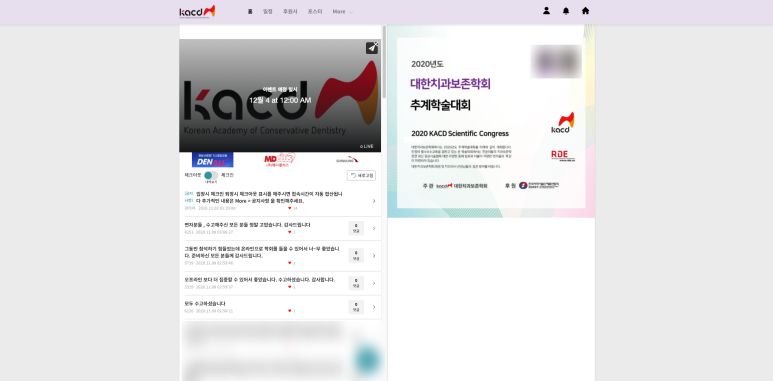
Task: Open the MD Plus sponsor logo
Action: (280, 160)
